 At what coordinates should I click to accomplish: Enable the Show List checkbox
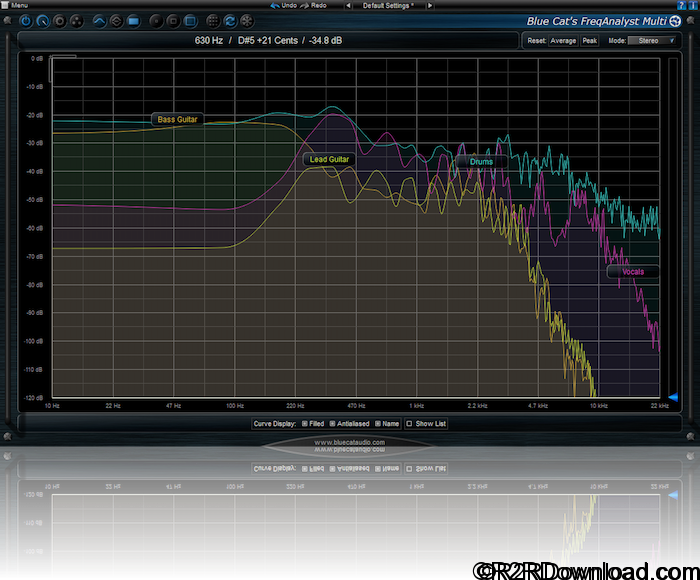click(x=409, y=424)
